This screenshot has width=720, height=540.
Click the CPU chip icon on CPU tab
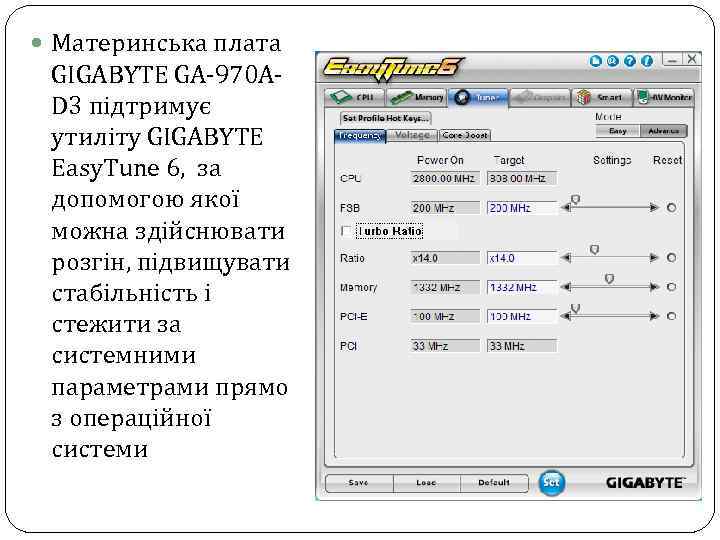[341, 97]
